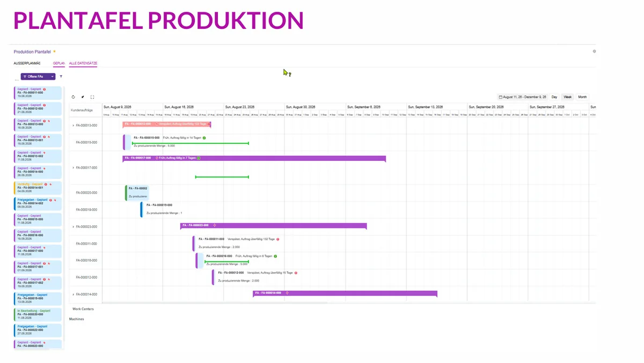Expand the Work Centers section
This screenshot has height=363, width=644.
tap(83, 309)
